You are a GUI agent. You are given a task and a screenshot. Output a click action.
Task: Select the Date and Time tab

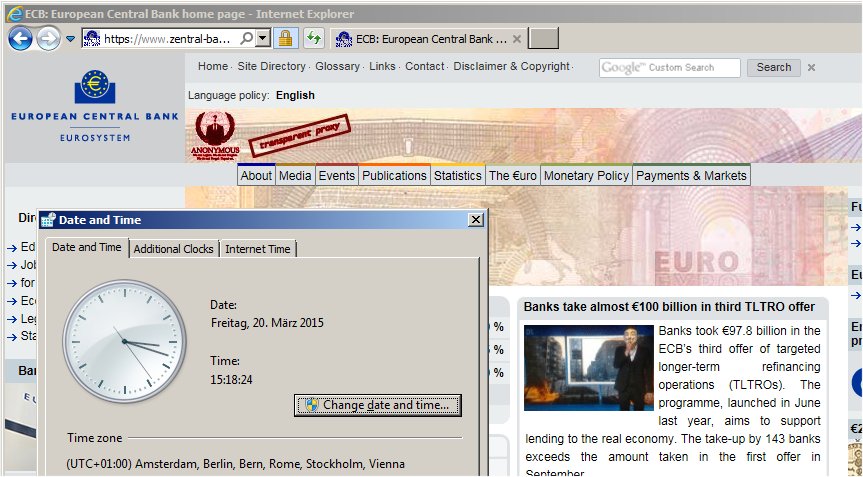(86, 248)
